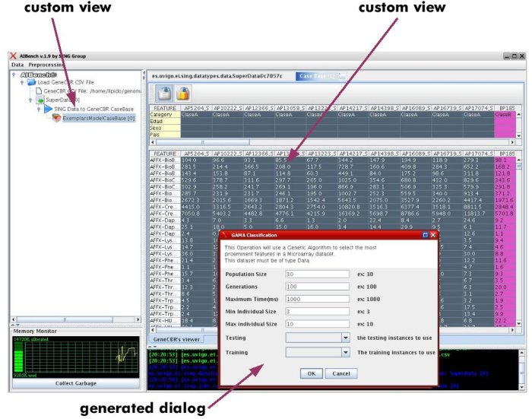Select SING Data to GeneCBR CaseBase item
This screenshot has width=532, height=419.
(x=93, y=109)
